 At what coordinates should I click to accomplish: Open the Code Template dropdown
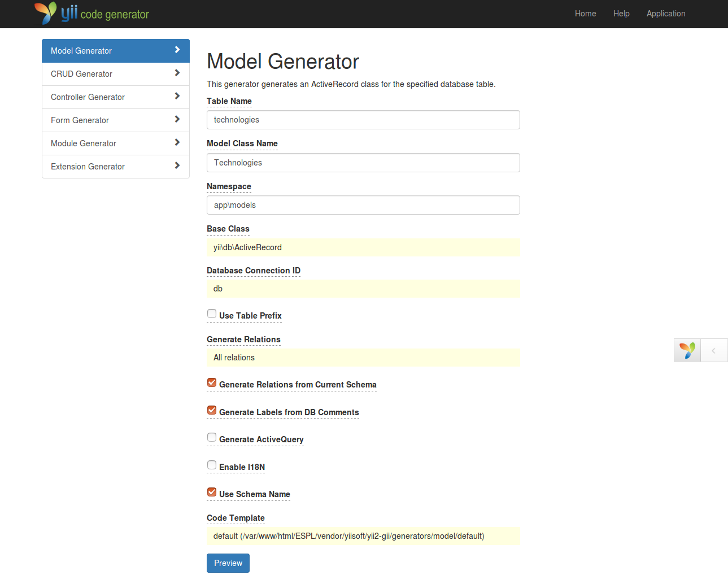363,535
